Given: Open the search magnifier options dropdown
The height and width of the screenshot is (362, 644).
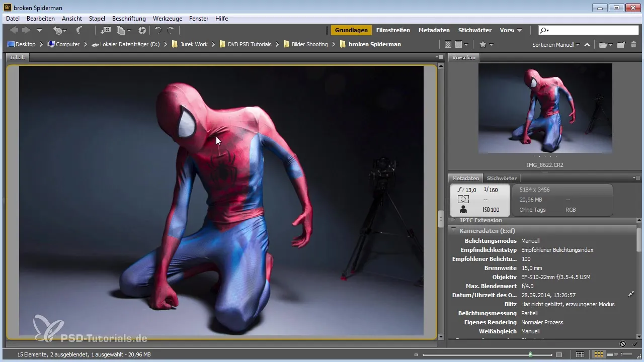Looking at the screenshot, I should click(x=544, y=30).
